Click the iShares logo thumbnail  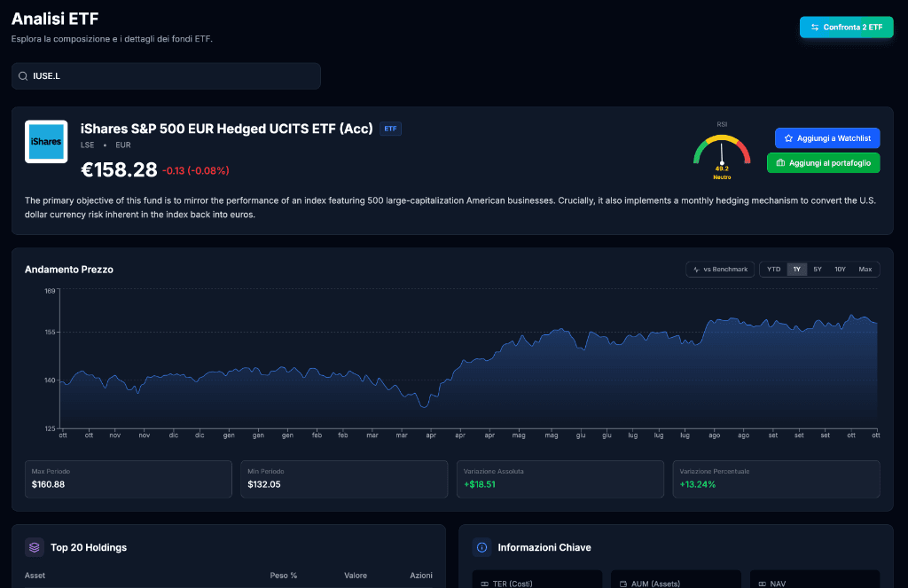(x=46, y=141)
